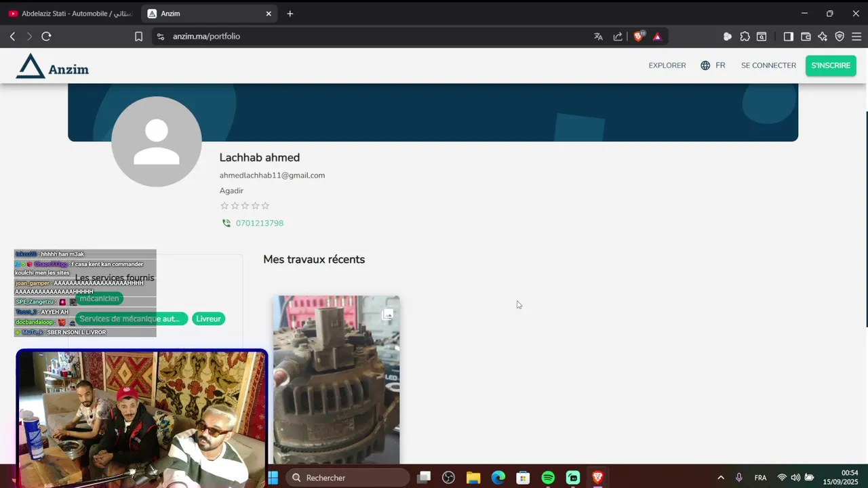Click the Mes travaux récents heading
868x488 pixels.
(x=314, y=260)
